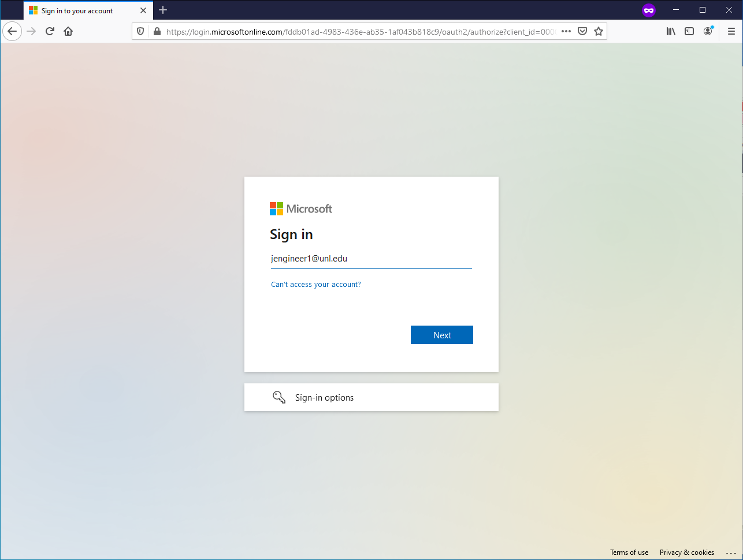Close the Sign in to your account tab
Image resolution: width=743 pixels, height=560 pixels.
pos(143,10)
